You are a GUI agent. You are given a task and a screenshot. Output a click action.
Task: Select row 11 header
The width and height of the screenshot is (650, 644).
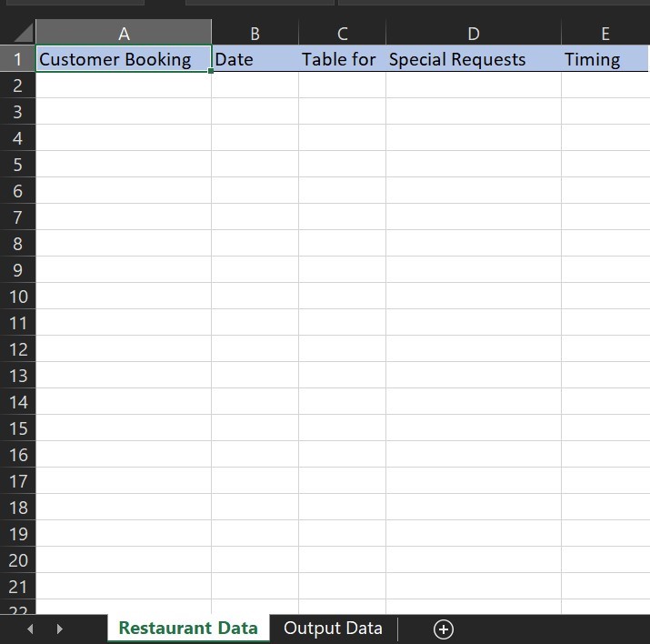17,323
